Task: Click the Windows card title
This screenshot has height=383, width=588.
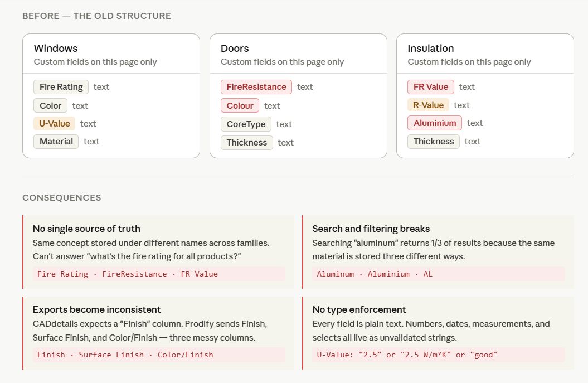Action: (x=56, y=49)
